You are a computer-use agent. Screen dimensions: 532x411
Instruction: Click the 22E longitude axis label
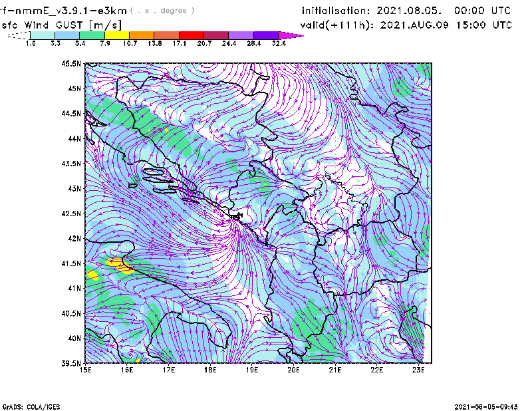click(x=377, y=370)
